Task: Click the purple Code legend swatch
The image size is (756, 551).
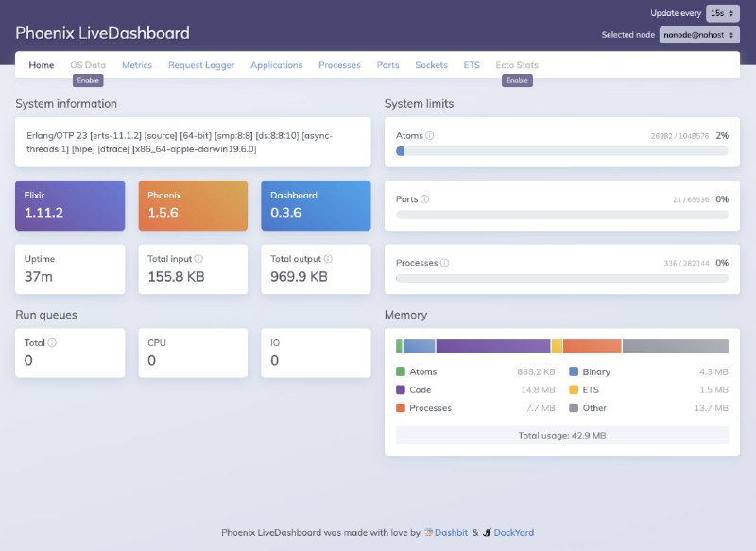Action: point(400,389)
